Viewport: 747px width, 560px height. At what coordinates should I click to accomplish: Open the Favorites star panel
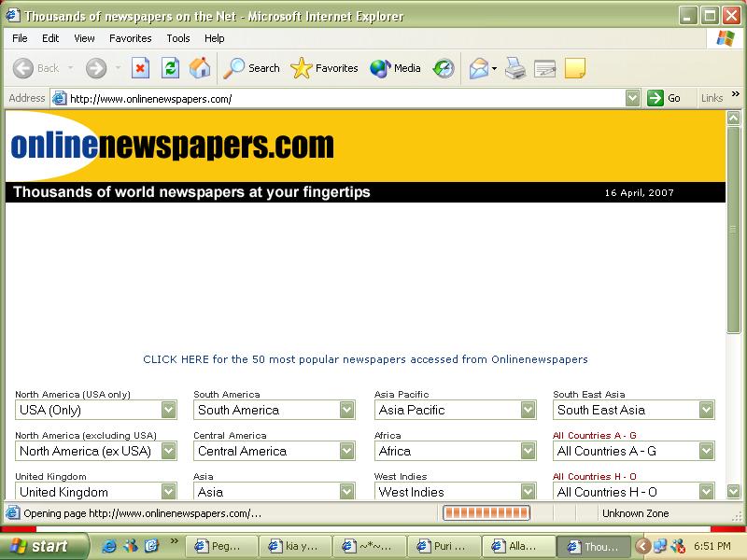point(324,68)
